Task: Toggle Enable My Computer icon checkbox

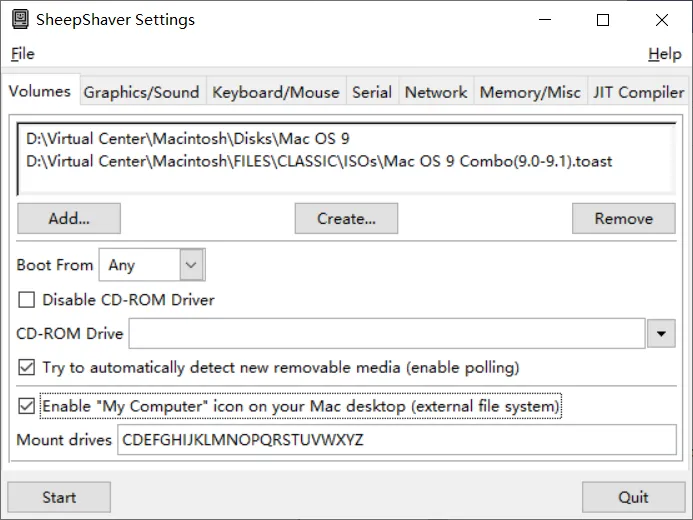Action: point(27,406)
